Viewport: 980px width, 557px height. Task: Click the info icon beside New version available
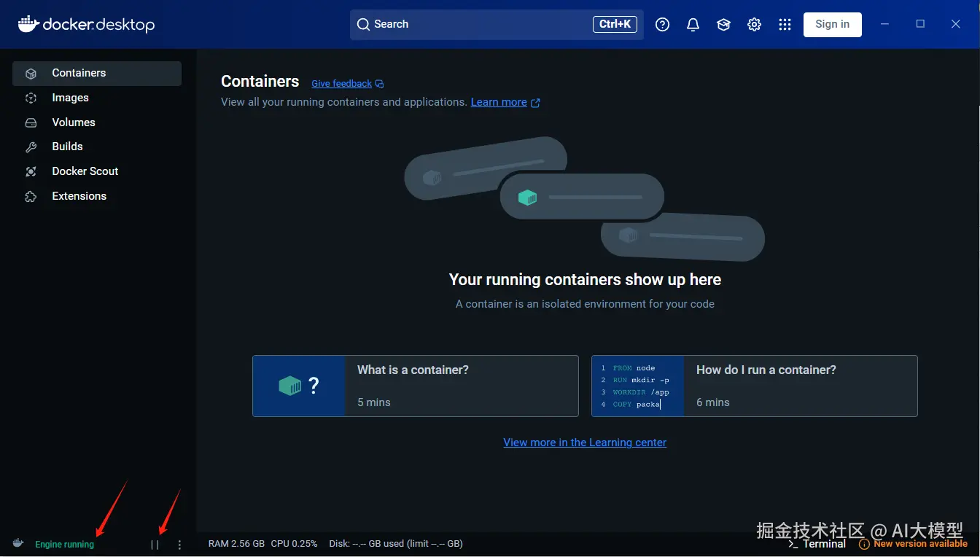coord(864,544)
